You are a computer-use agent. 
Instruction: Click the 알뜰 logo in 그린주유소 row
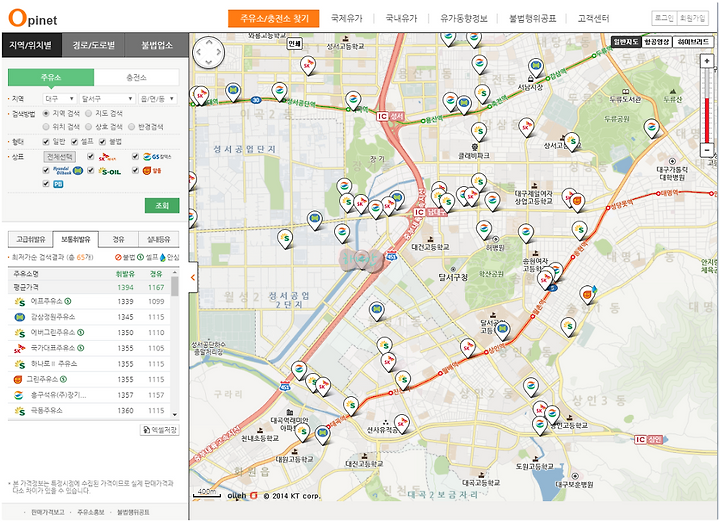point(18,380)
